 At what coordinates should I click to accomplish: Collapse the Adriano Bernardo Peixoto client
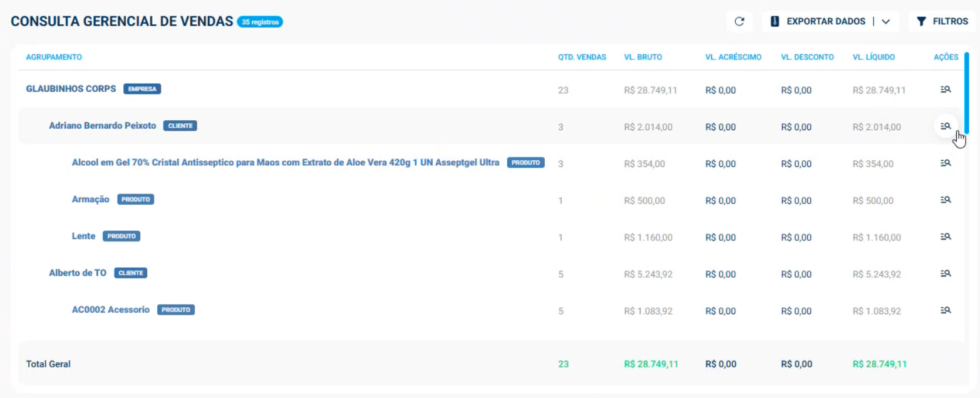click(103, 126)
